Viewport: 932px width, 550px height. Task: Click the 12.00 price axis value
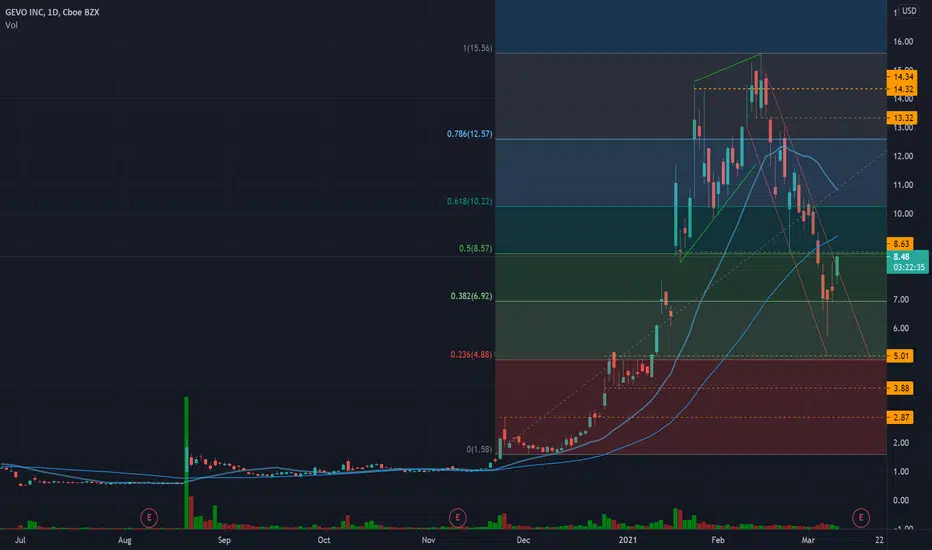(x=903, y=156)
